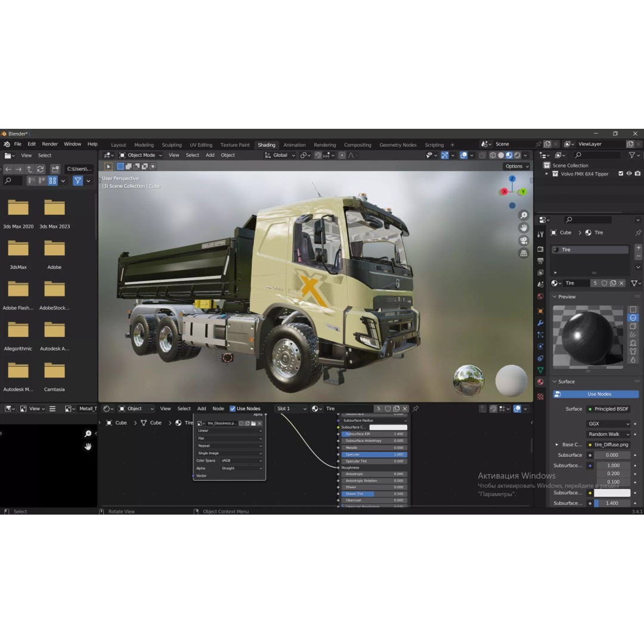Create a new folder in file browser

[55, 169]
